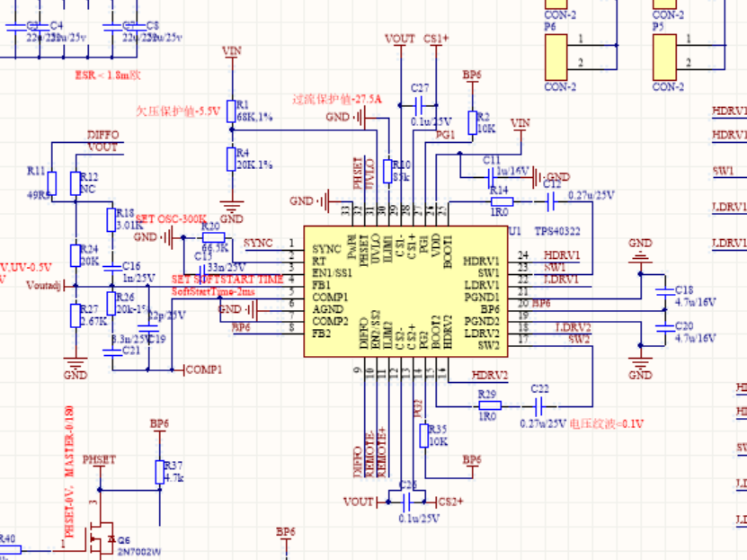Select resistor R35 10K

pyautogui.click(x=424, y=436)
